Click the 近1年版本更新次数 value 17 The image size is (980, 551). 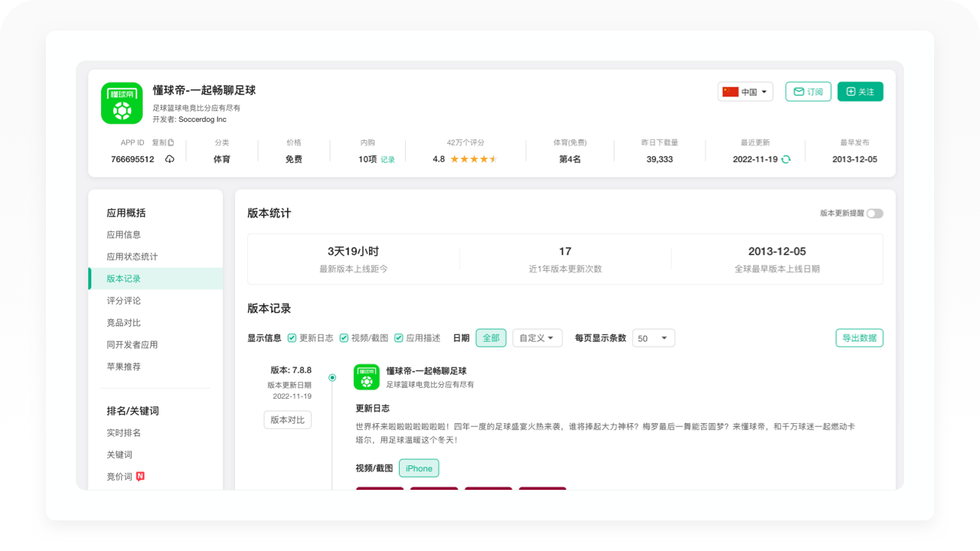click(x=565, y=251)
